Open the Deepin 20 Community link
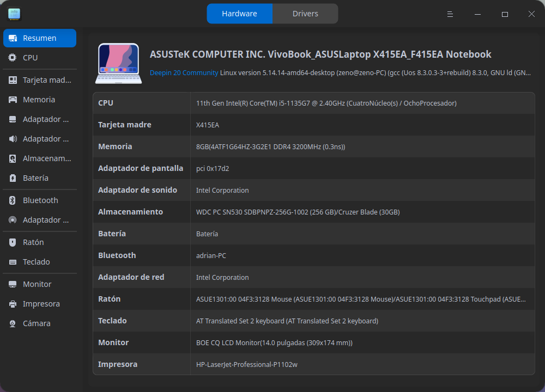 (x=184, y=73)
